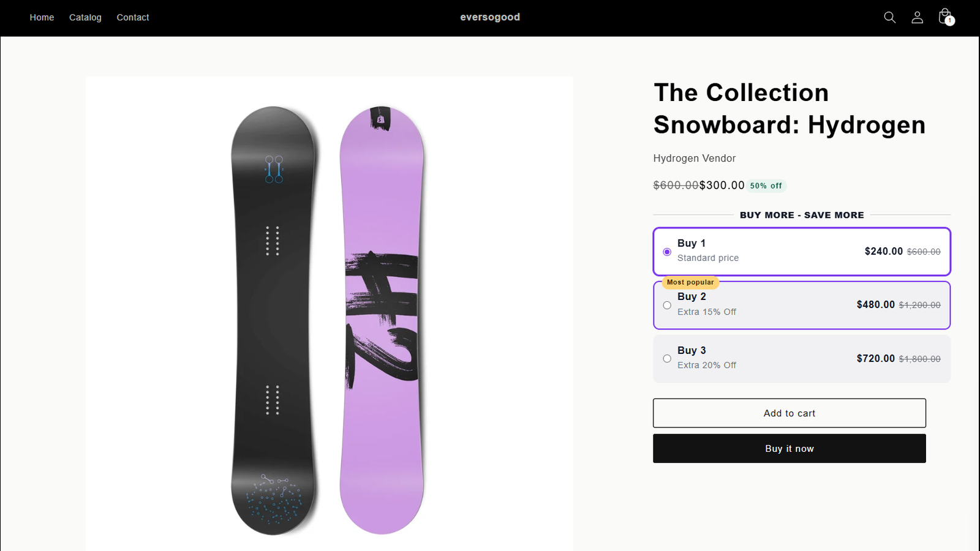Click the Buy it now button
The height and width of the screenshot is (551, 980).
[790, 449]
